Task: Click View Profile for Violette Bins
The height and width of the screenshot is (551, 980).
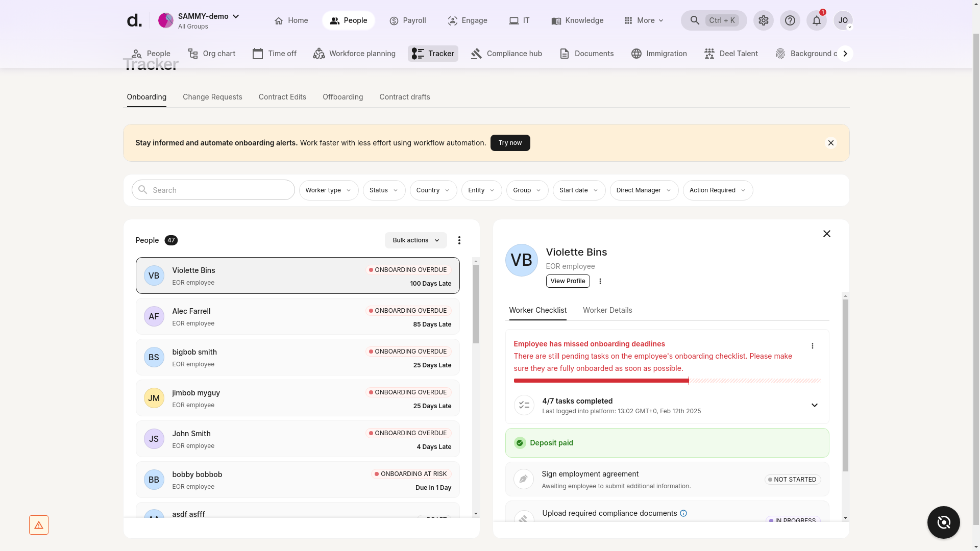Action: (x=568, y=281)
